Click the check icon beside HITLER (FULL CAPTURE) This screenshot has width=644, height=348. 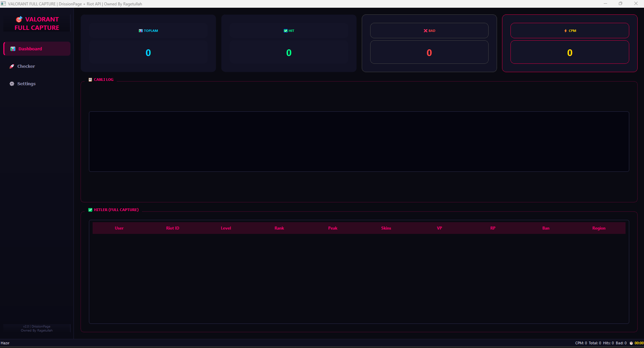tap(90, 210)
